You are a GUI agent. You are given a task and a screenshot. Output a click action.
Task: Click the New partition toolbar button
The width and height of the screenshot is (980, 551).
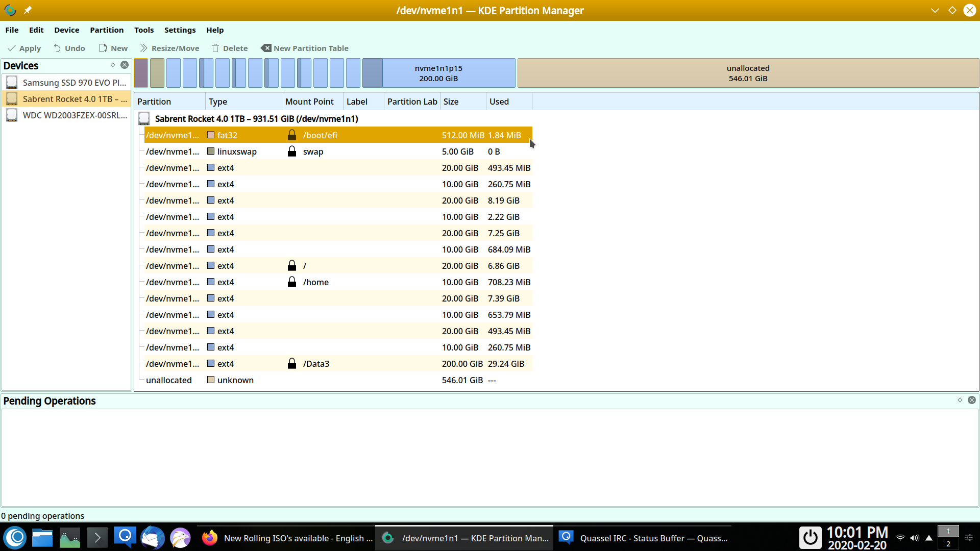coord(113,48)
